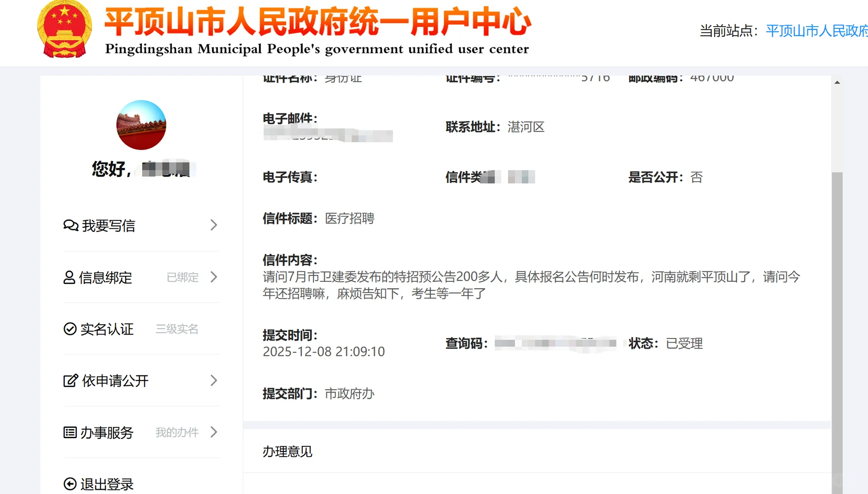Click the letter content paragraph text
Screen dimensions: 868x494
pos(531,285)
